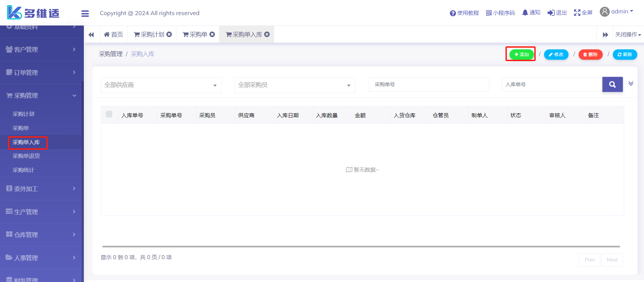The height and width of the screenshot is (282, 644).
Task: Click the hamburger menu icon to collapse sidebar
Action: pos(85,13)
